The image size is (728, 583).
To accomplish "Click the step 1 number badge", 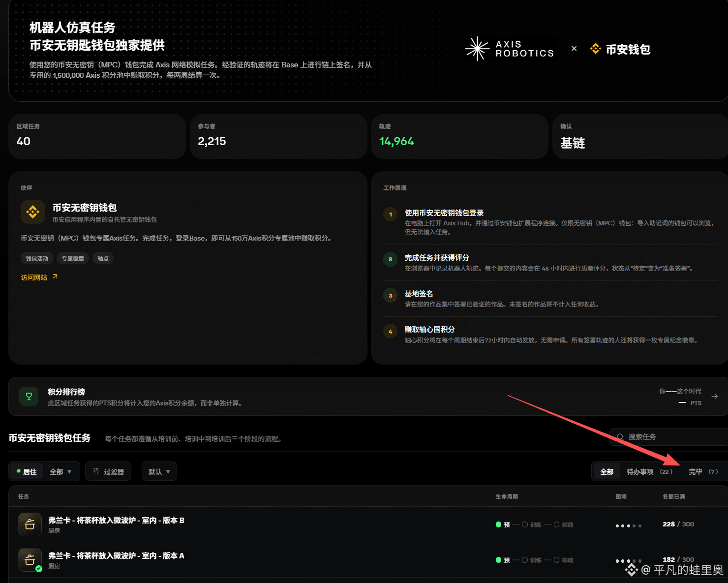I will point(391,215).
